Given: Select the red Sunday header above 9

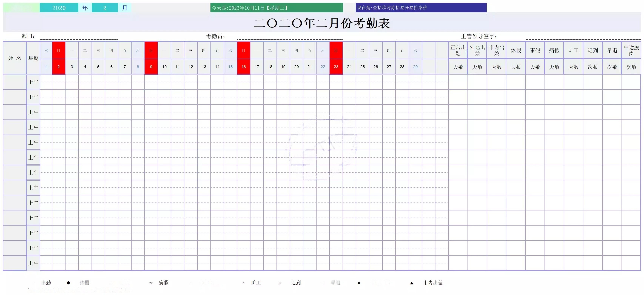Looking at the screenshot, I should 151,51.
